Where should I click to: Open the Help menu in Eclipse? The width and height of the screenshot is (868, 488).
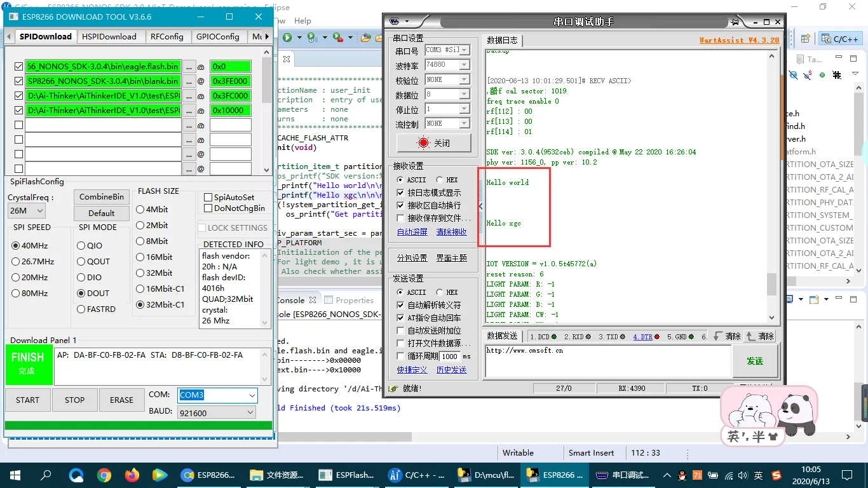[302, 21]
